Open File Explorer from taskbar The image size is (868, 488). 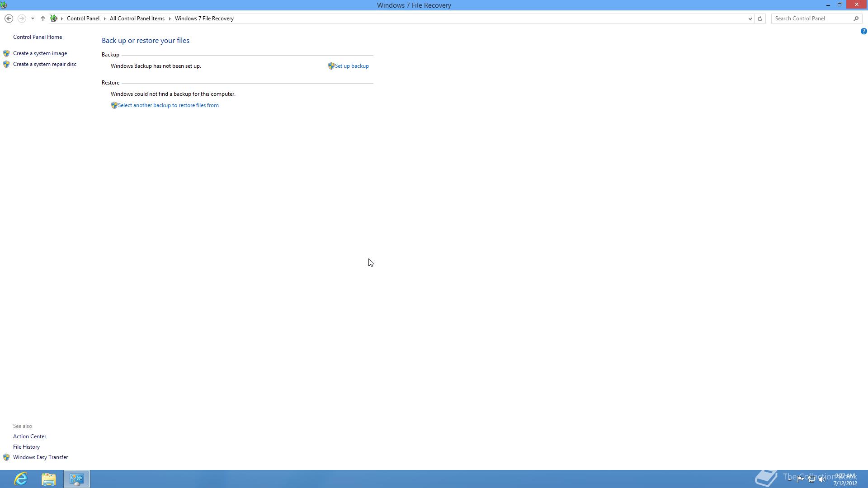tap(49, 479)
